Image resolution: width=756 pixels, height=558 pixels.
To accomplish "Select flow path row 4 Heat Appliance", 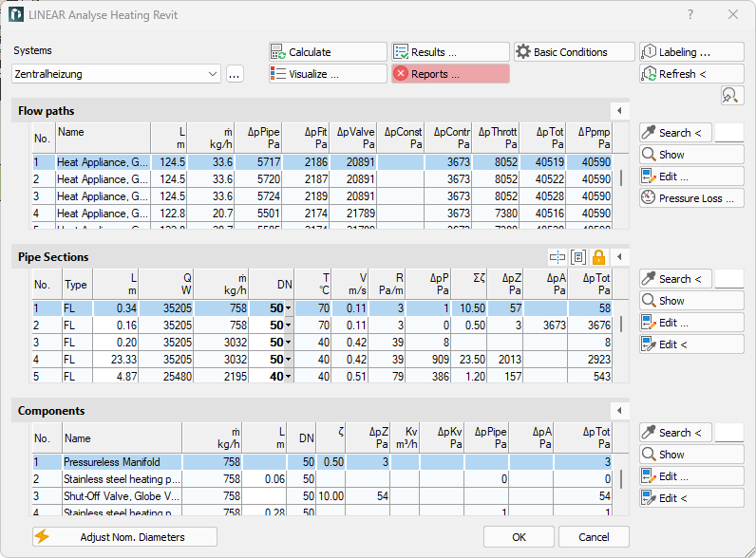I will coord(322,213).
